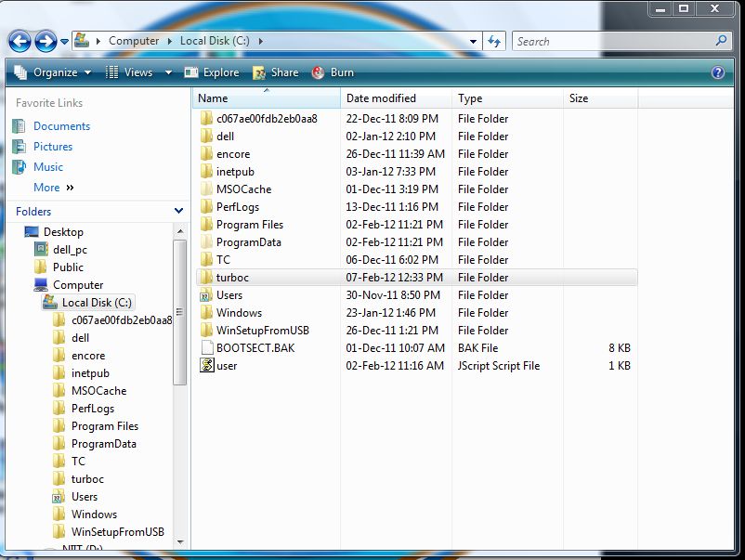Open the Help question mark icon

[x=718, y=72]
